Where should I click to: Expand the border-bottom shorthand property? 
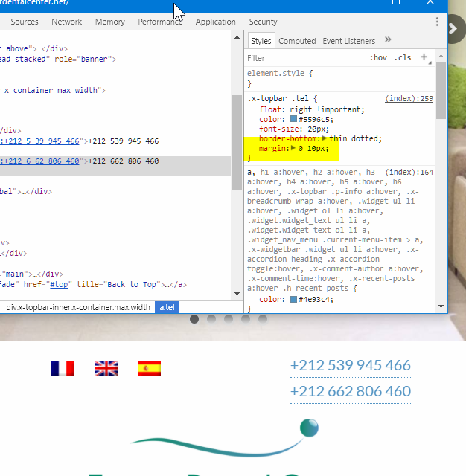click(x=325, y=139)
